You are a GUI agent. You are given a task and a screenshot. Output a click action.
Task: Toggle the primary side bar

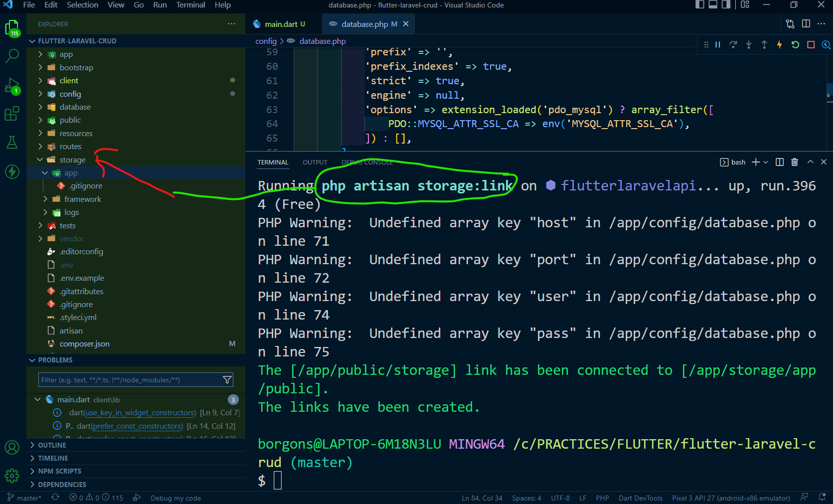point(700,5)
